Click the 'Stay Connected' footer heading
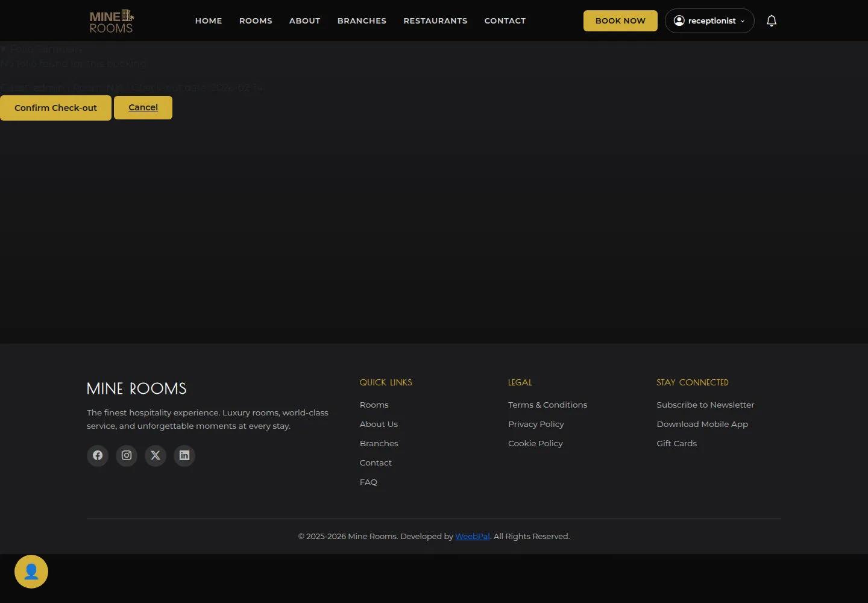 coord(693,382)
